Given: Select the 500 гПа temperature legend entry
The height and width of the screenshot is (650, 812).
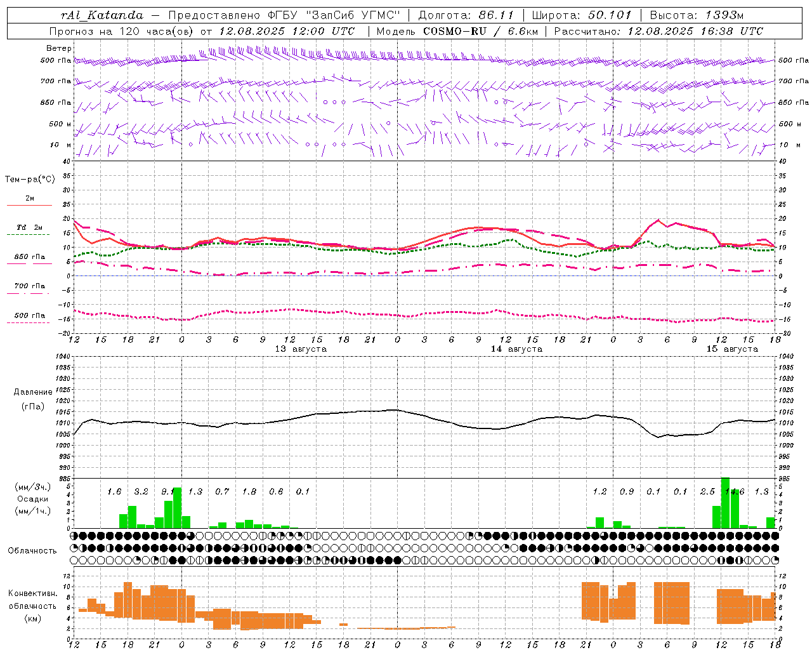Looking at the screenshot, I should tap(30, 315).
